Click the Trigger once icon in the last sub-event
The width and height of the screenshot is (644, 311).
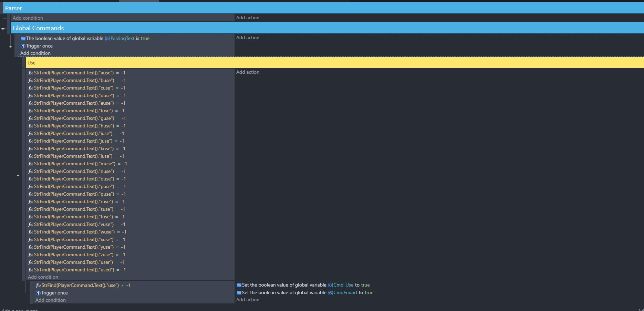pyautogui.click(x=38, y=293)
